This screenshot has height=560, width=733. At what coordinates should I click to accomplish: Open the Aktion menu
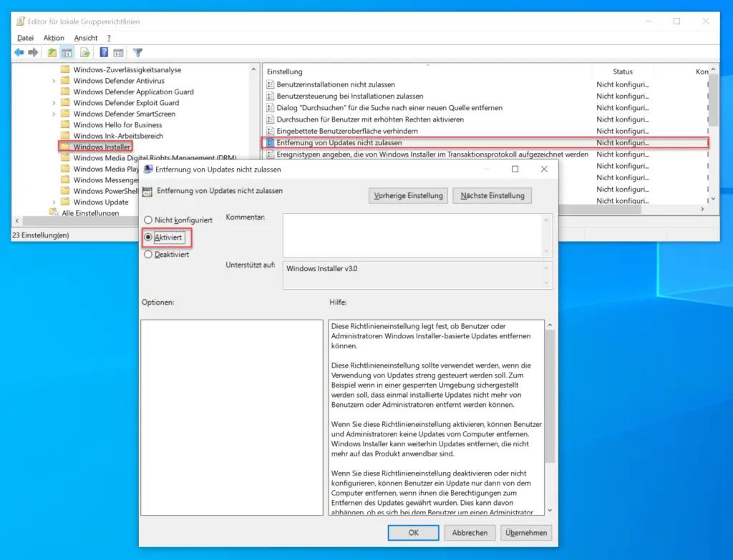[54, 38]
